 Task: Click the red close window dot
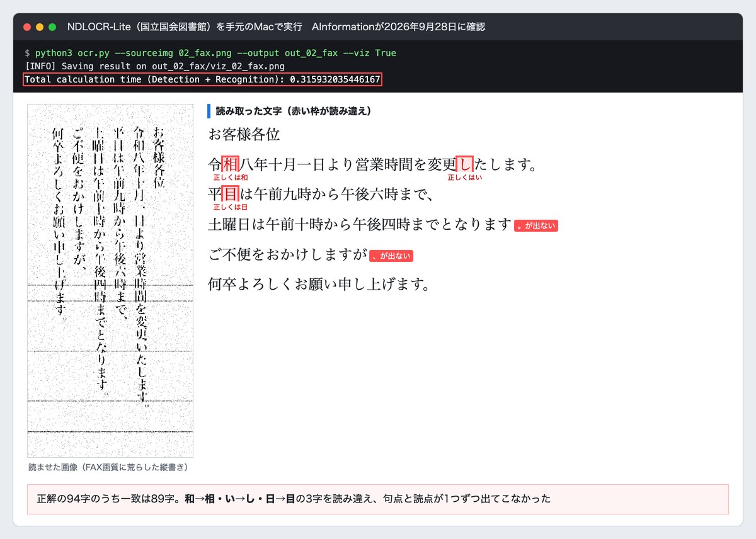[27, 27]
